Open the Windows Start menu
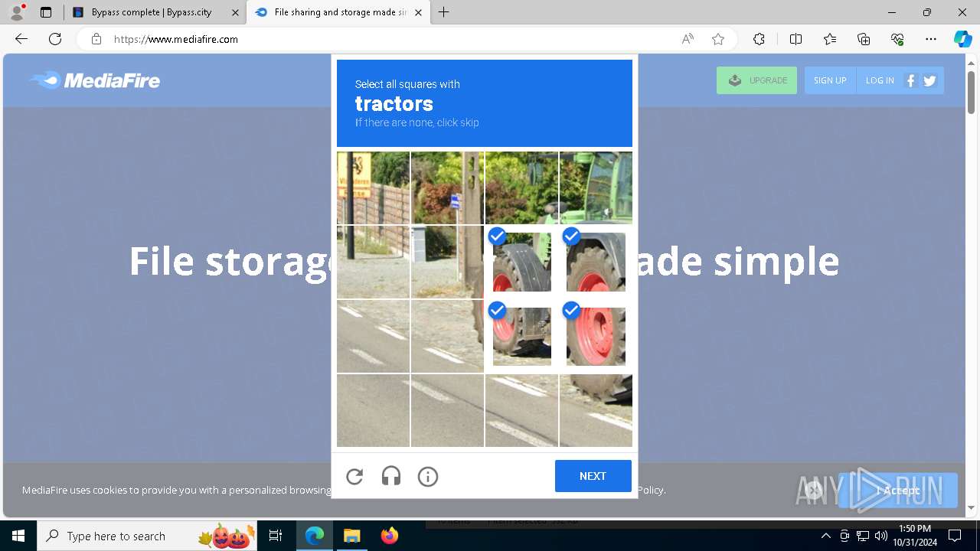Image resolution: width=980 pixels, height=551 pixels. tap(18, 536)
